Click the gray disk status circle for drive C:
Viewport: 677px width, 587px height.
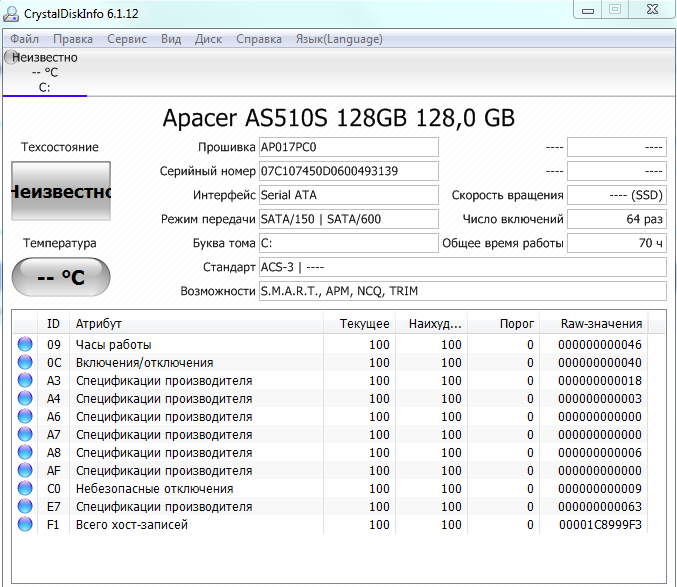[x=10, y=57]
